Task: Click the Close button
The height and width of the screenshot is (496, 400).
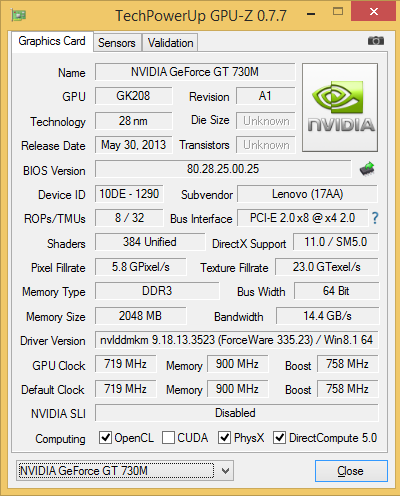Action: click(x=351, y=471)
